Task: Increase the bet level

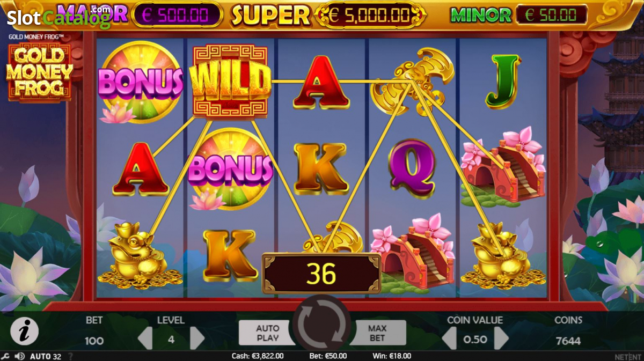Action: (197, 338)
